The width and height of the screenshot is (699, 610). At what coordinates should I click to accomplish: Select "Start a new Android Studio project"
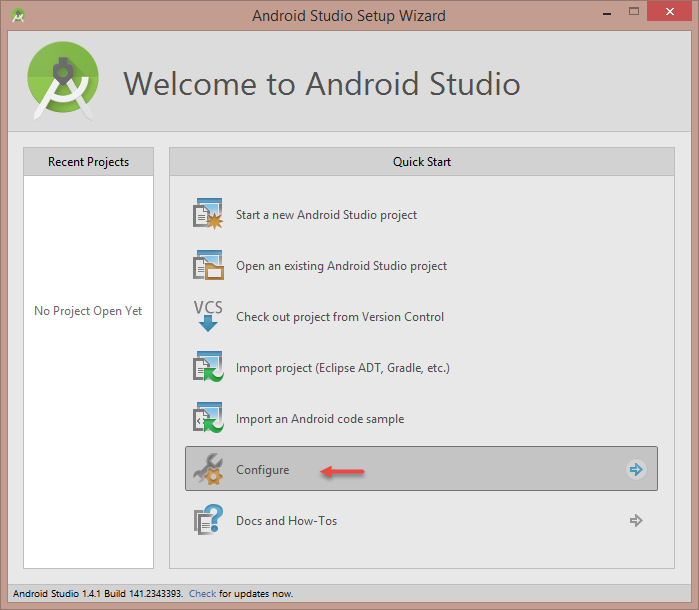(326, 215)
